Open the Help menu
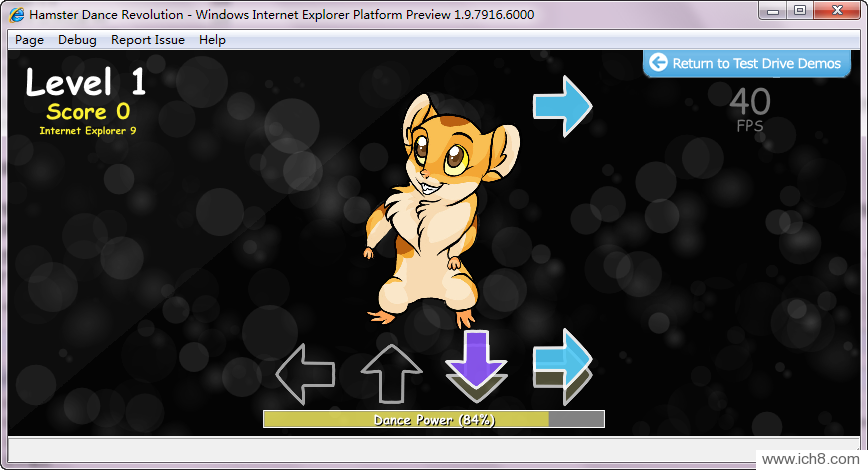 tap(212, 40)
